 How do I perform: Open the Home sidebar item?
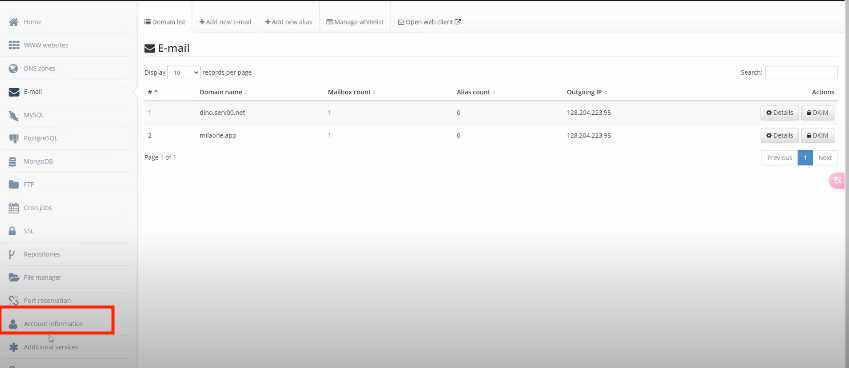click(x=32, y=22)
